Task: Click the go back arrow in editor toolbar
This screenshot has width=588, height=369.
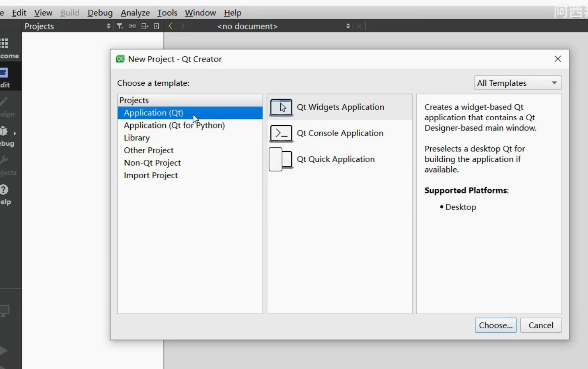Action: [x=171, y=26]
